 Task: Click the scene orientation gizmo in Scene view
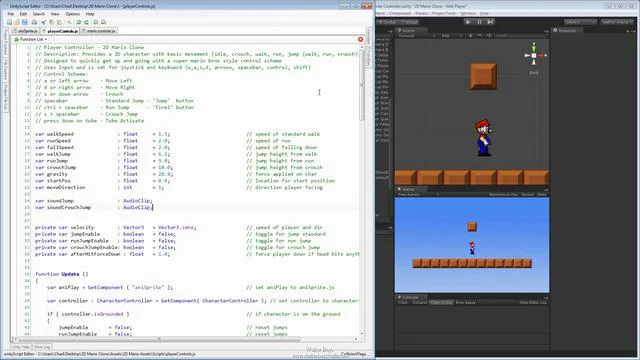(x=534, y=55)
